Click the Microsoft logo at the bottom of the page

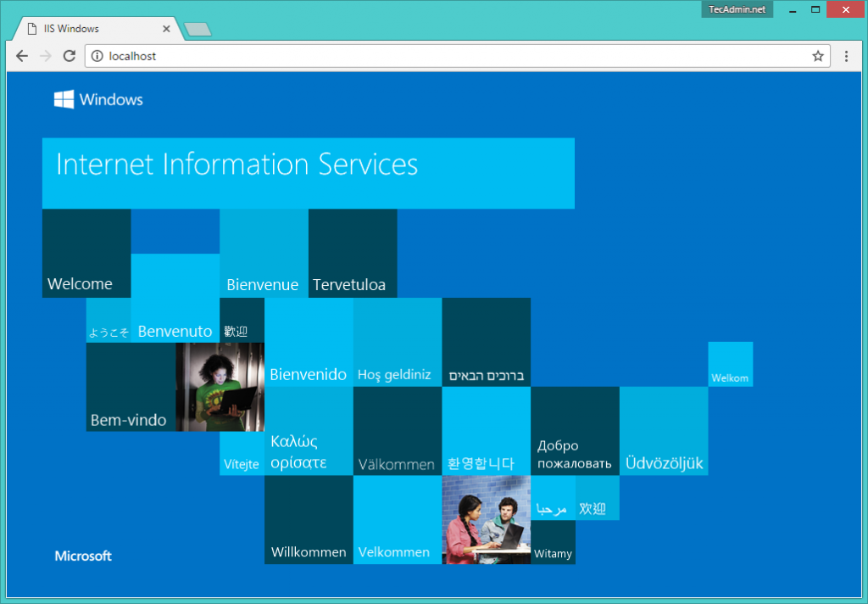(x=83, y=556)
